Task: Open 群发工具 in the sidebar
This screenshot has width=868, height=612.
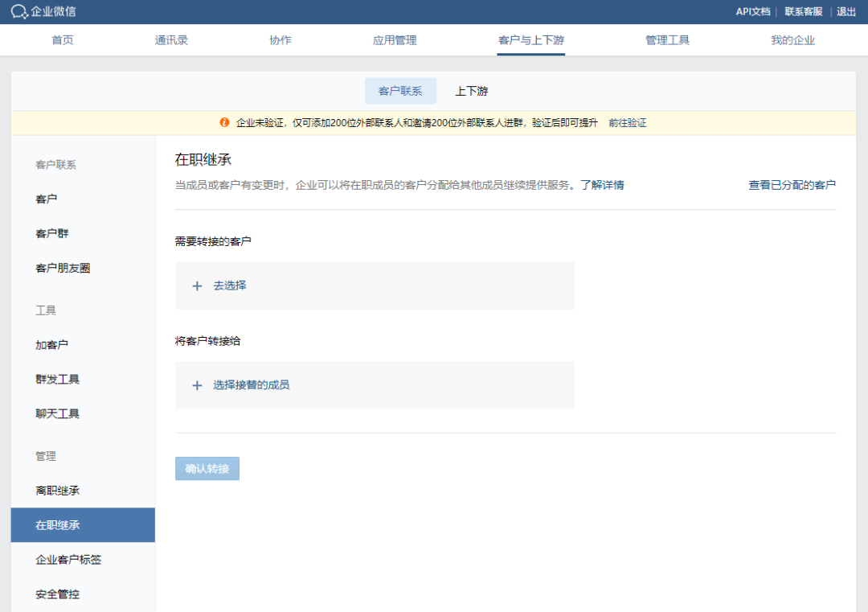Action: click(57, 380)
